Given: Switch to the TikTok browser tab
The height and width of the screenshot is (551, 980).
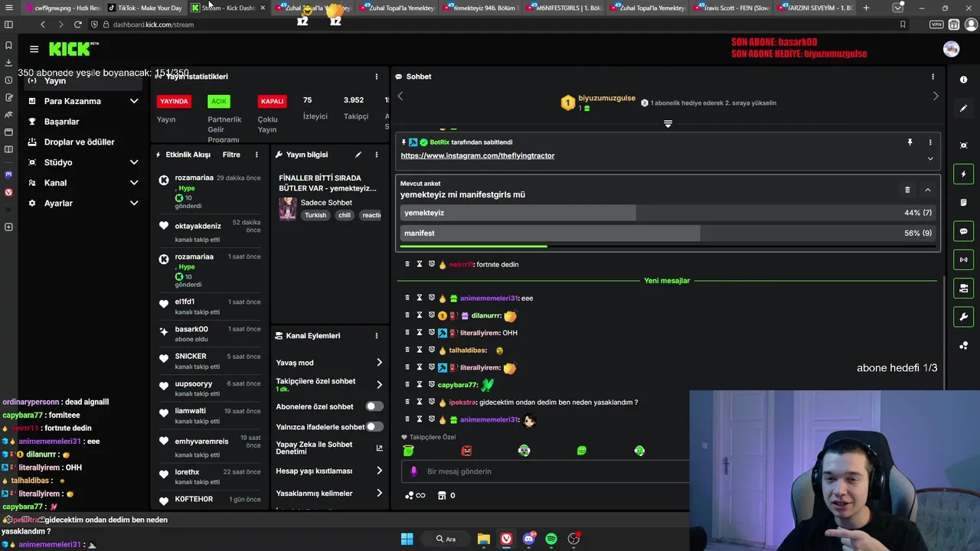Looking at the screenshot, I should tap(145, 8).
